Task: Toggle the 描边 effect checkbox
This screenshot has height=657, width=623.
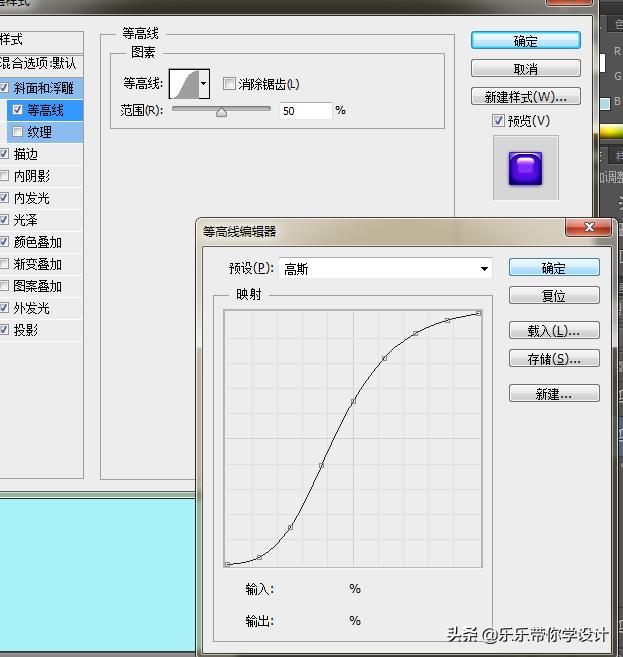Action: 4,154
